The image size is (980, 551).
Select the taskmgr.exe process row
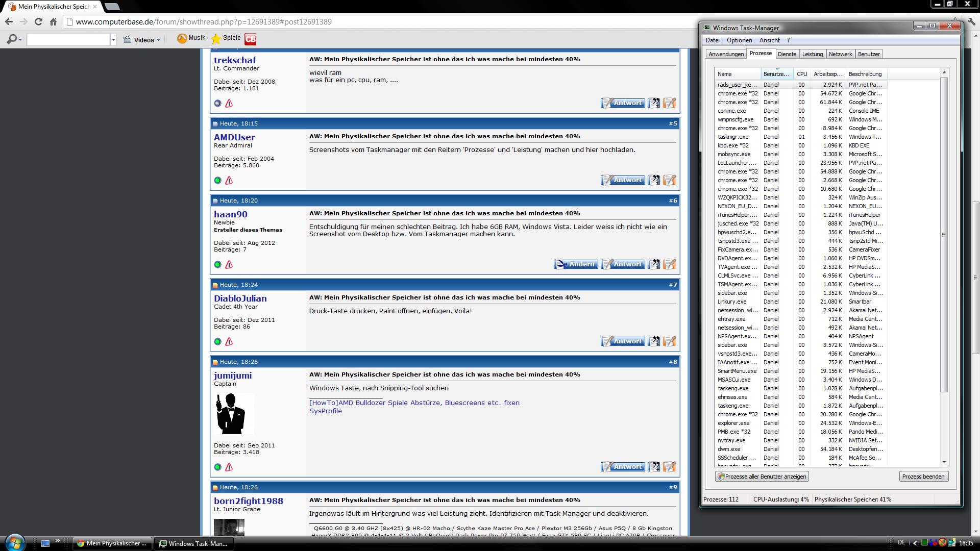733,137
